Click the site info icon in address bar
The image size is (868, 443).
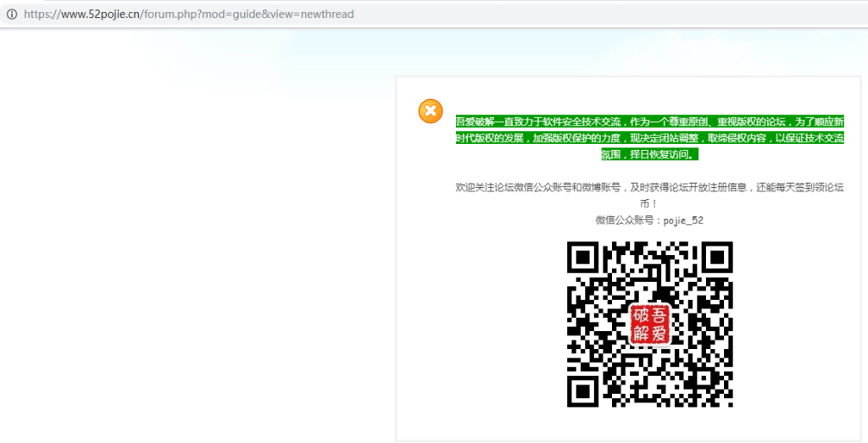[12, 14]
